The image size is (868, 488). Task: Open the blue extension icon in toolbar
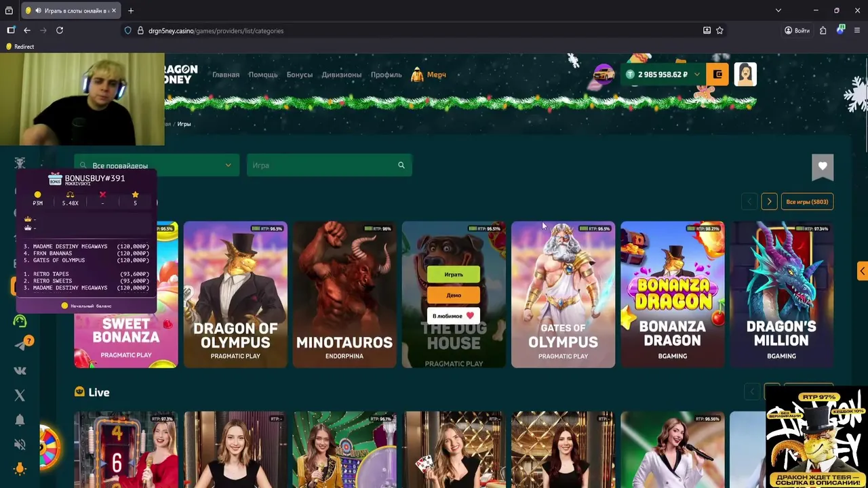[840, 30]
